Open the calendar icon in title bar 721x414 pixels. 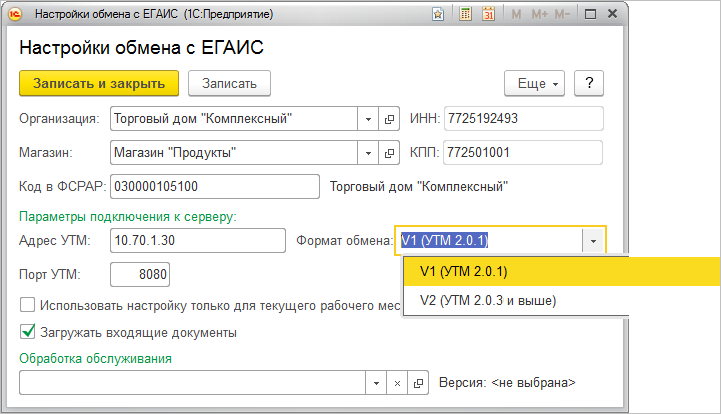[489, 16]
